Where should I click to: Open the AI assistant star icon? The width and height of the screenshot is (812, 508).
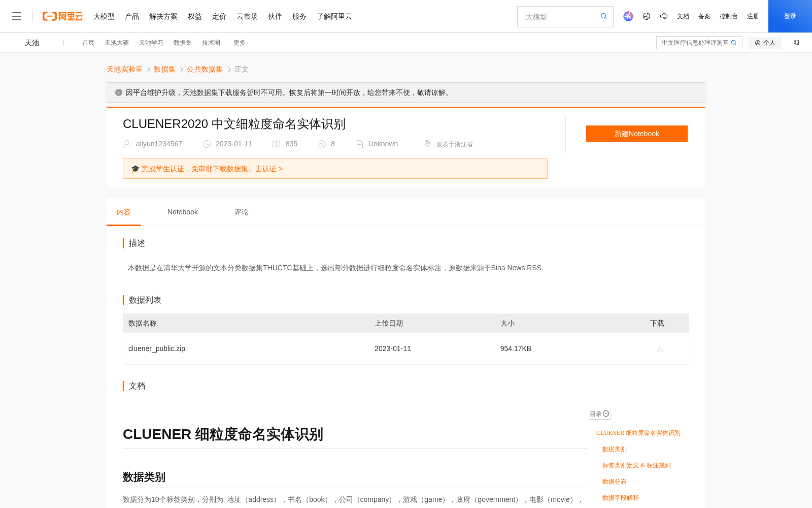pyautogui.click(x=628, y=16)
